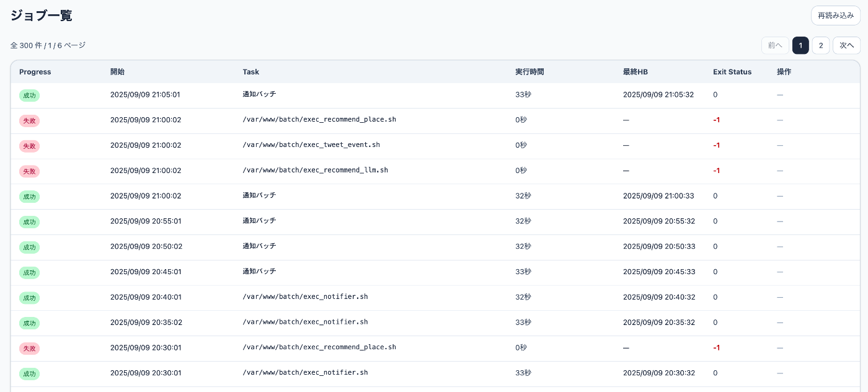Click 33秒 duration of the 21:05:01 job
Image resolution: width=868 pixels, height=392 pixels.
click(x=523, y=94)
